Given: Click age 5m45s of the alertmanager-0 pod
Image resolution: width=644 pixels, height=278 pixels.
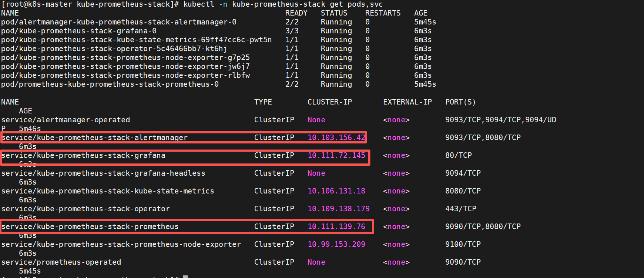Looking at the screenshot, I should tap(425, 22).
